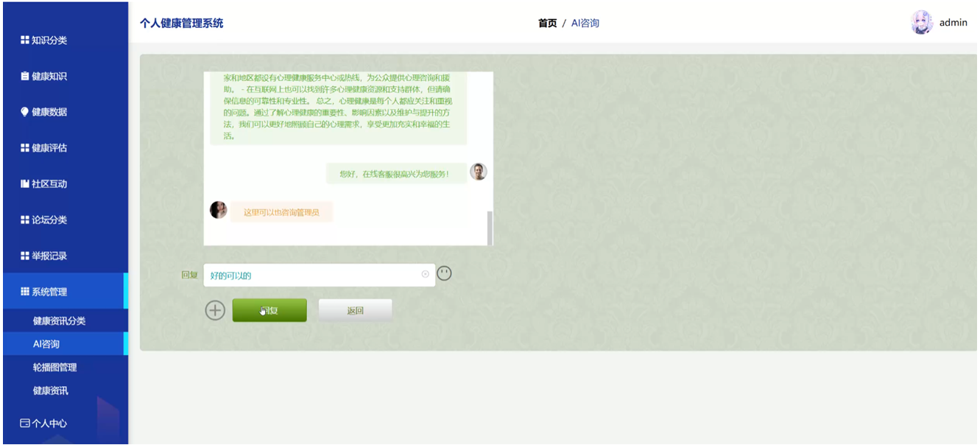Click the 知识分类 grid icon
The height and width of the screenshot is (445, 980).
(x=25, y=41)
